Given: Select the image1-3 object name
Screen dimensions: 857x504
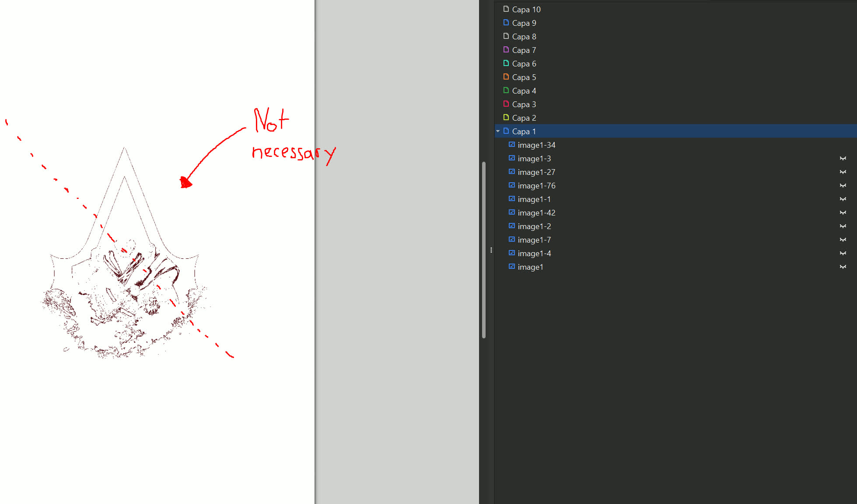Looking at the screenshot, I should pyautogui.click(x=535, y=158).
